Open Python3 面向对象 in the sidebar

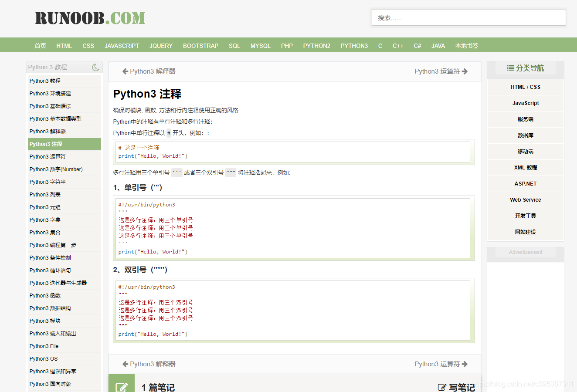coord(64,384)
